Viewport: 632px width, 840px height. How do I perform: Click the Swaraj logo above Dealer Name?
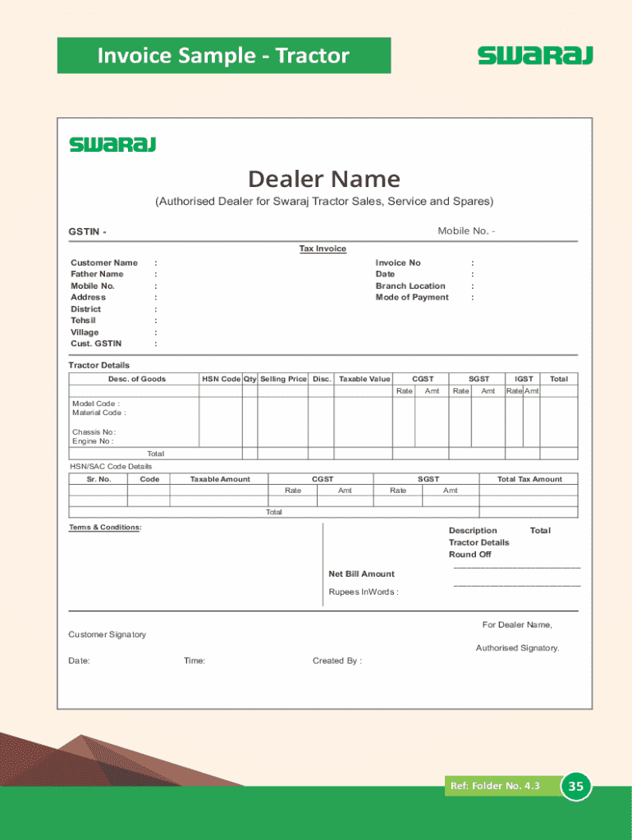pos(112,145)
